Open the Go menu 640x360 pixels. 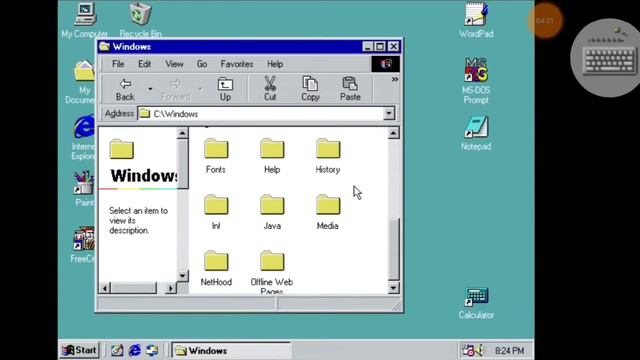click(202, 64)
